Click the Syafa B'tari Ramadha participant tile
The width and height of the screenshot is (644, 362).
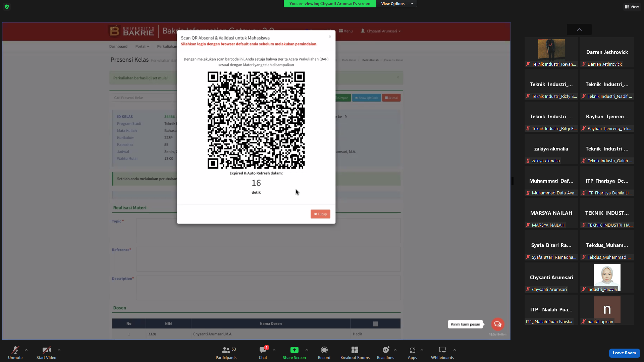coord(551,245)
